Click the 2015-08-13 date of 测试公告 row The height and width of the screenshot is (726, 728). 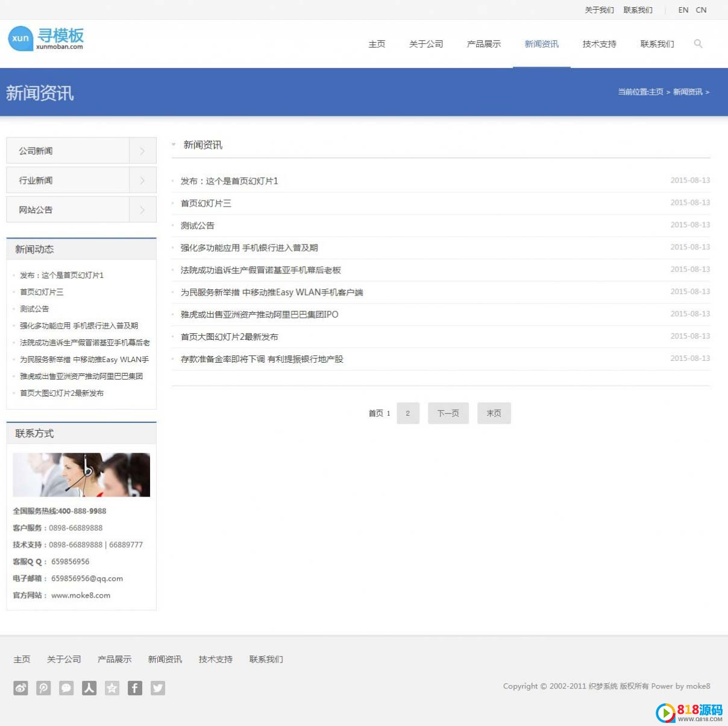point(690,225)
